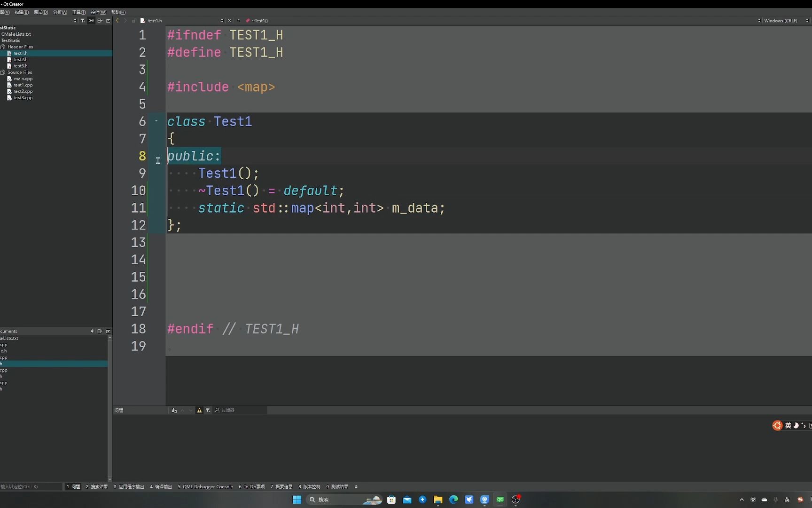Switch to the 2 搜索结果 output pane
812x508 pixels.
[97, 486]
